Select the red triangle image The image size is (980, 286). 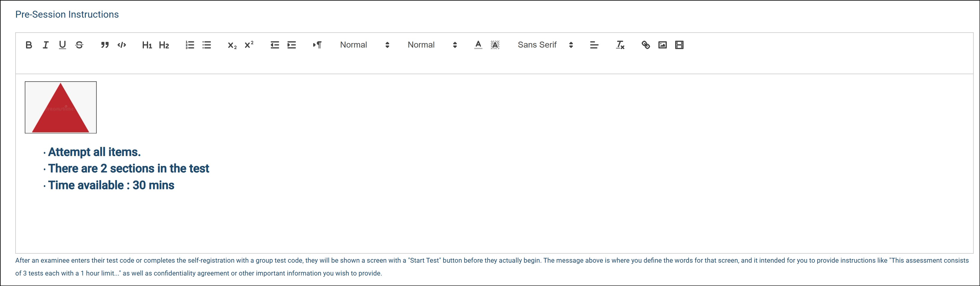[60, 107]
